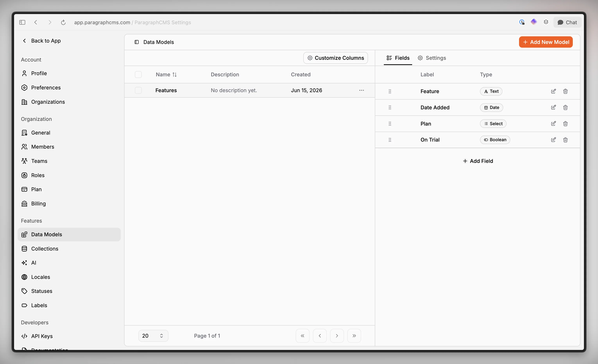
Task: Delete the Feature field
Action: 565,91
